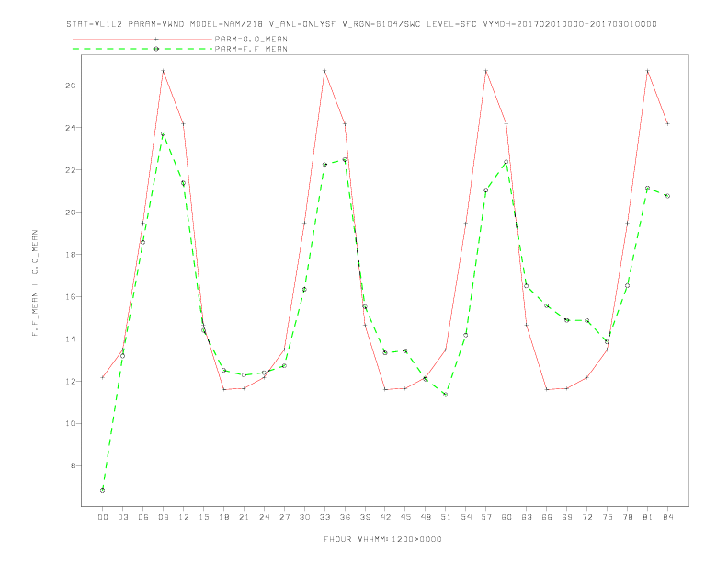Click the green forecast circle at fhour 45

coord(405,350)
